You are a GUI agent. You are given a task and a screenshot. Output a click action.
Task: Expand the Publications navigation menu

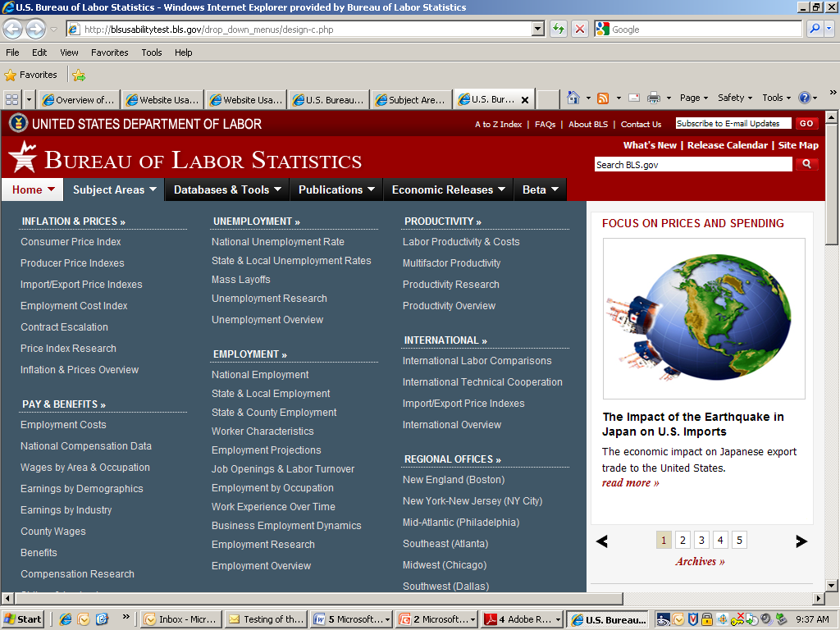pyautogui.click(x=336, y=189)
